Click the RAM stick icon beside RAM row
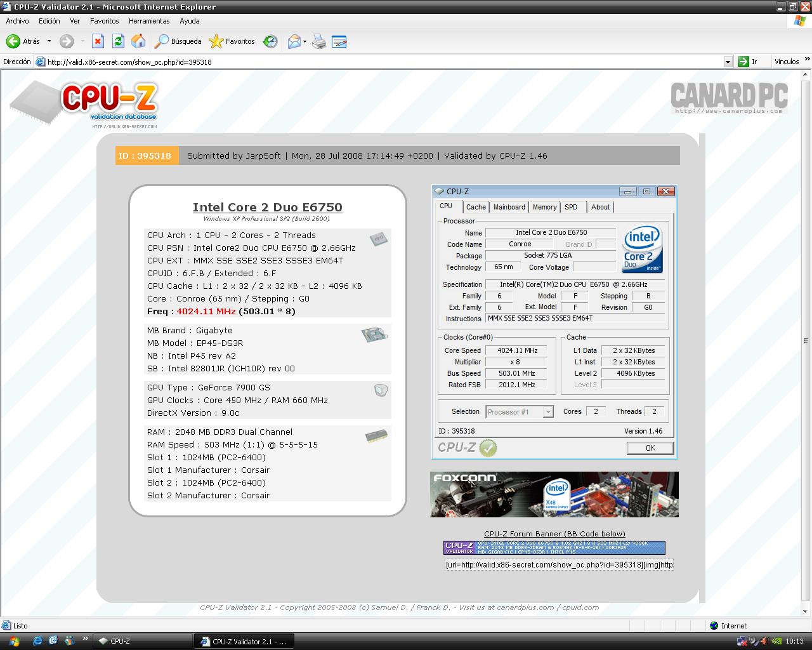 [x=377, y=436]
